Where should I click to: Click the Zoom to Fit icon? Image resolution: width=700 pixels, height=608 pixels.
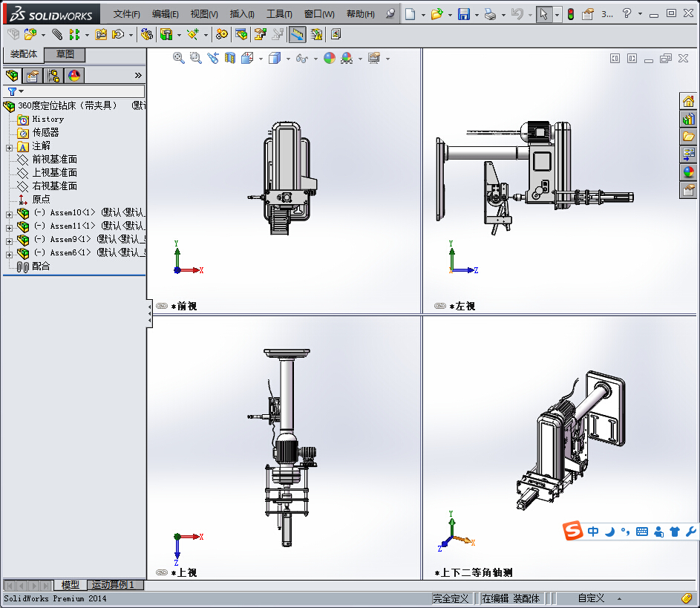(x=179, y=58)
